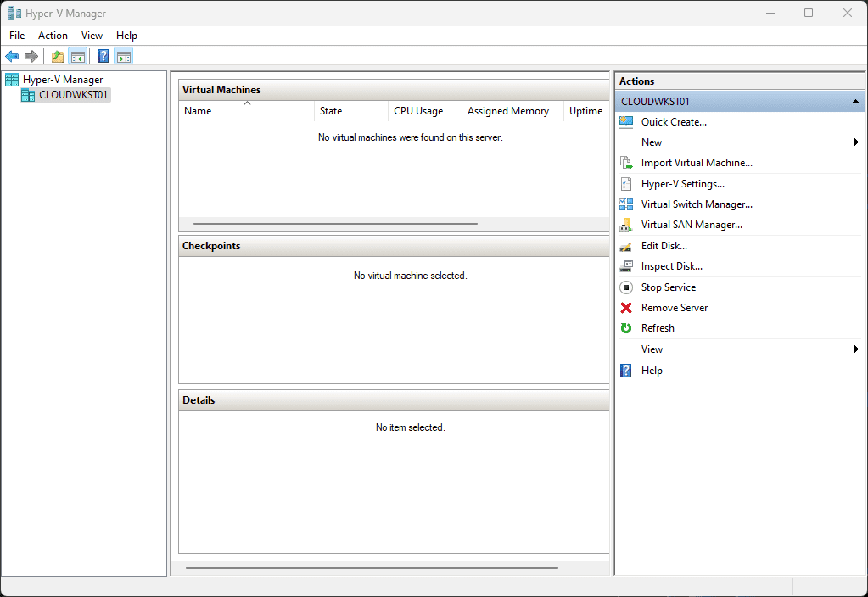The height and width of the screenshot is (597, 868).
Task: Open the Action menu
Action: pos(53,35)
